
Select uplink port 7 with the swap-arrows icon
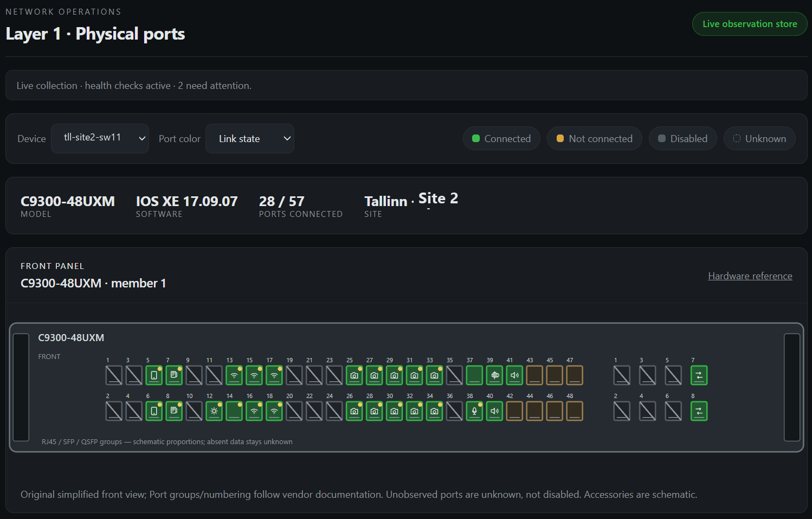click(x=699, y=375)
